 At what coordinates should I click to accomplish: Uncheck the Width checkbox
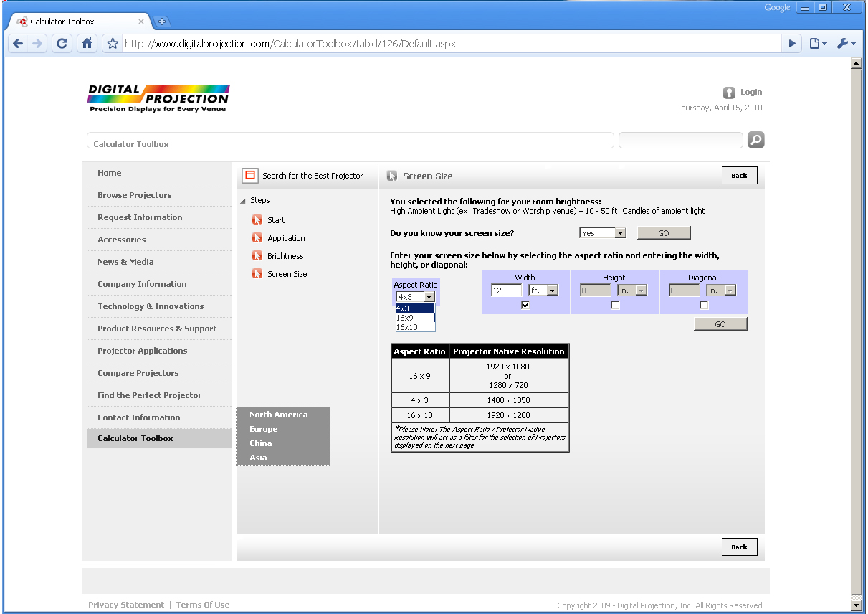coord(525,304)
